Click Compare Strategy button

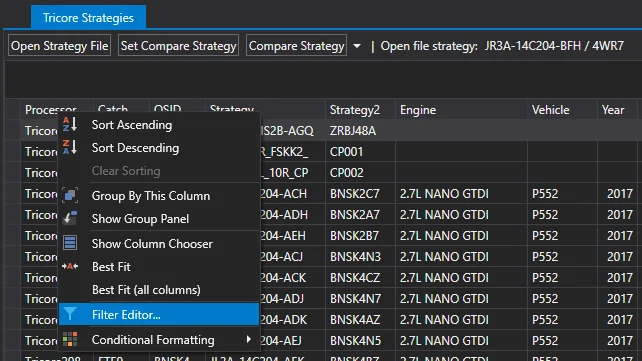pyautogui.click(x=296, y=46)
